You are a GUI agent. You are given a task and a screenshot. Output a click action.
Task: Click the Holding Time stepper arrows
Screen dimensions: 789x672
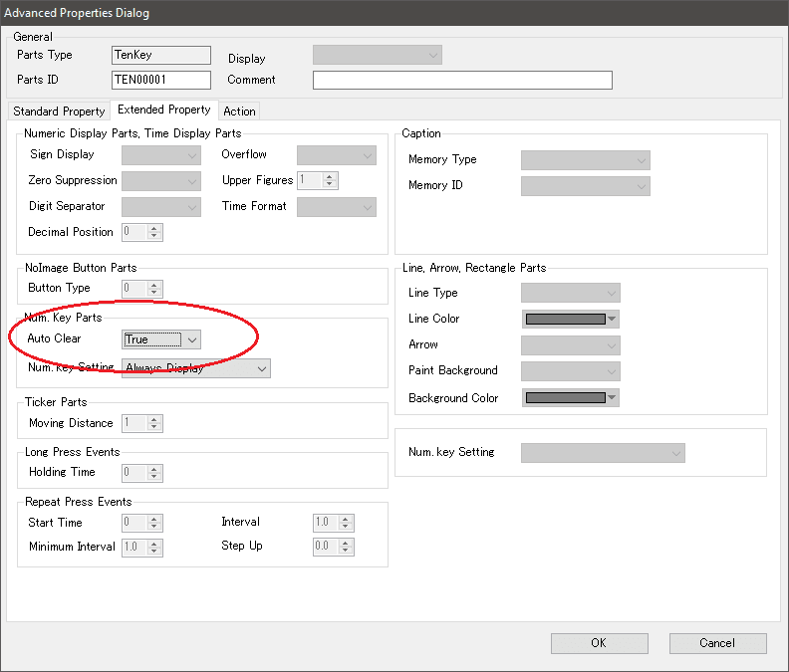(154, 473)
